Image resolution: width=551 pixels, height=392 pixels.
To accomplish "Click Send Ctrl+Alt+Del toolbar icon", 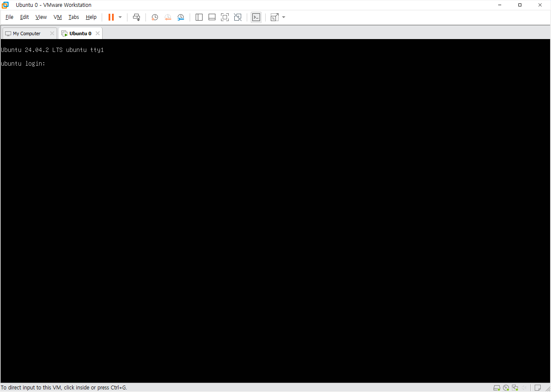I will coord(136,17).
